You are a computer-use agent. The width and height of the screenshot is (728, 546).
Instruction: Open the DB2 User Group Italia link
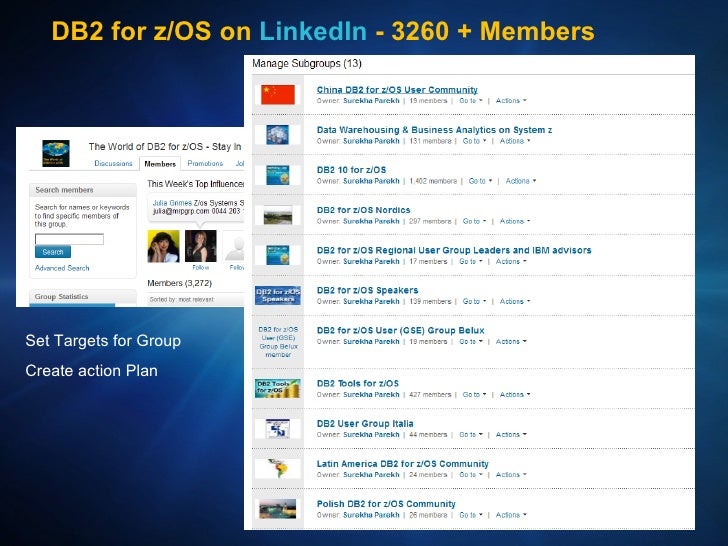click(x=365, y=423)
